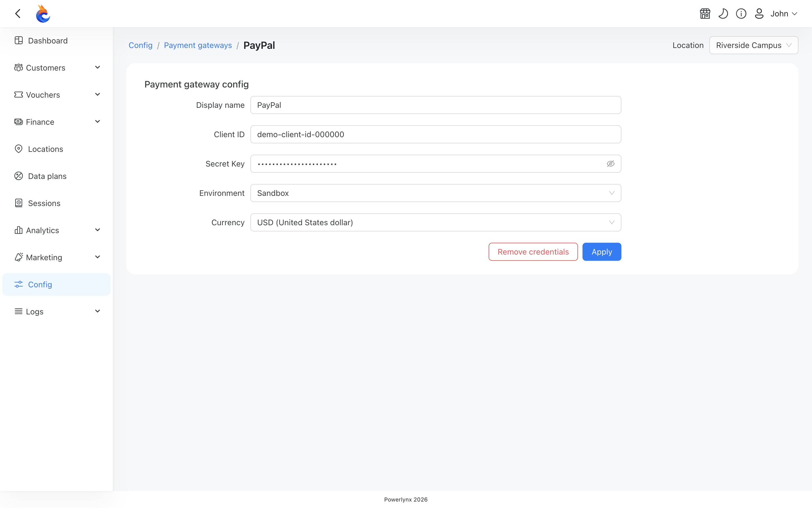Open the Currency USD dropdown
812x508 pixels.
(436, 222)
